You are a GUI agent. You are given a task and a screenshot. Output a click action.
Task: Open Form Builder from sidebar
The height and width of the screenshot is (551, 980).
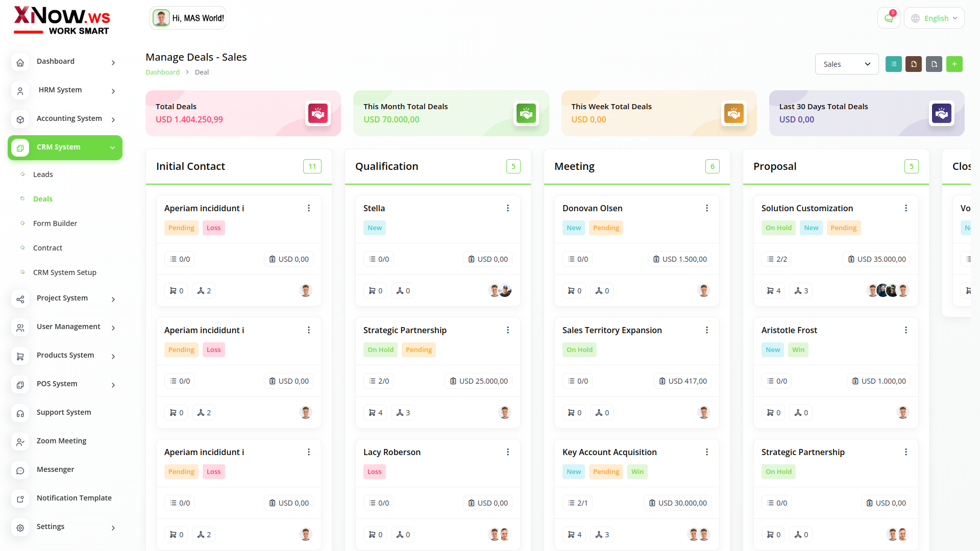pyautogui.click(x=55, y=223)
